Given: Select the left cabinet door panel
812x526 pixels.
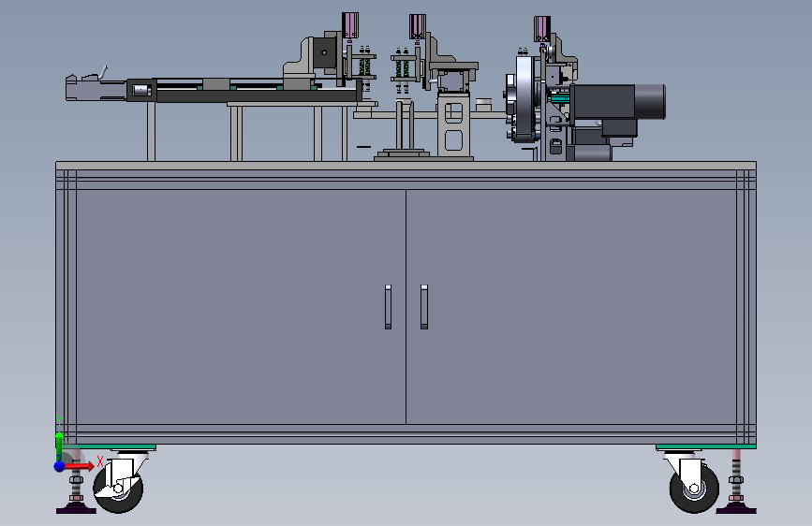Looking at the screenshot, I should pos(241,307).
